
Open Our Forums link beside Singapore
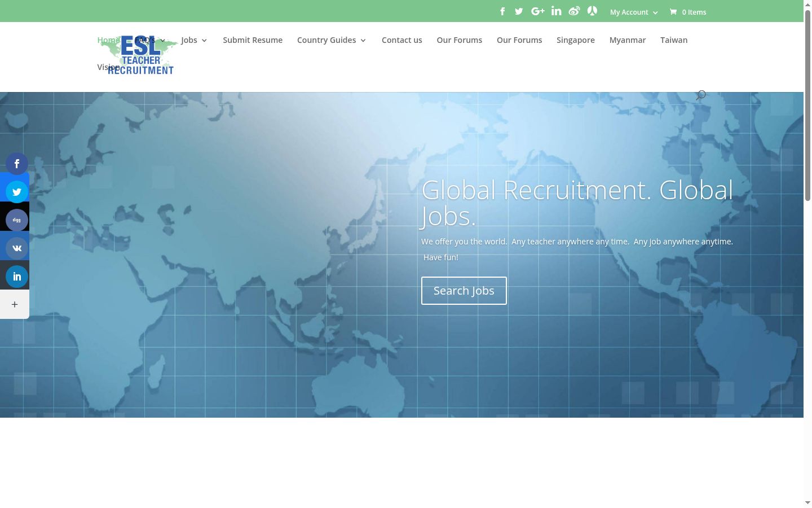(x=519, y=40)
